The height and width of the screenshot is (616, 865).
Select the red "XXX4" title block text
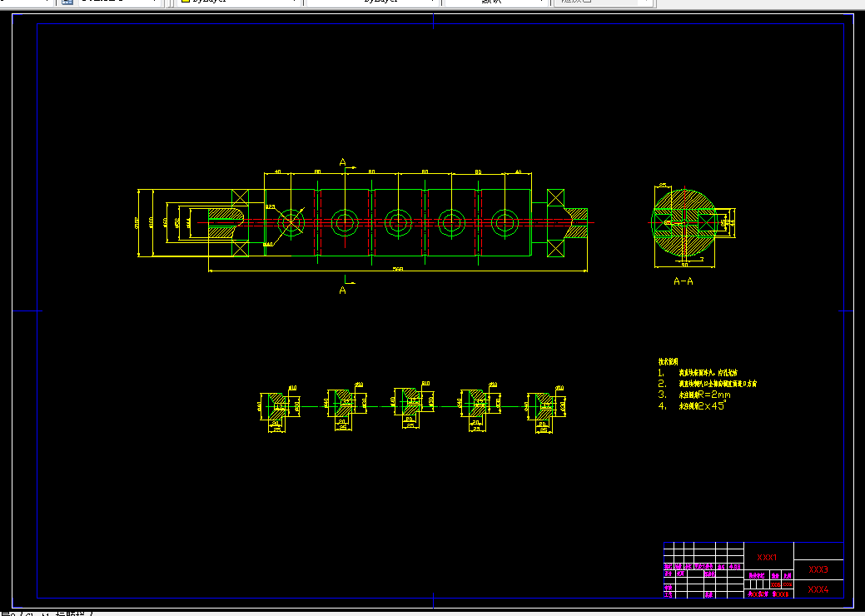818,589
